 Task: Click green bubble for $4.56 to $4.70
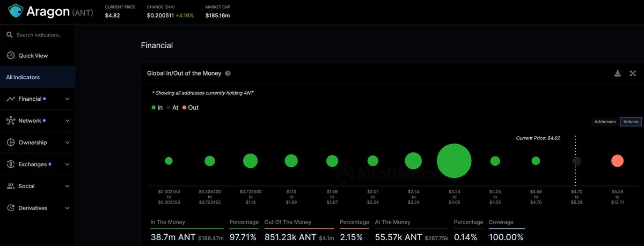(x=536, y=161)
